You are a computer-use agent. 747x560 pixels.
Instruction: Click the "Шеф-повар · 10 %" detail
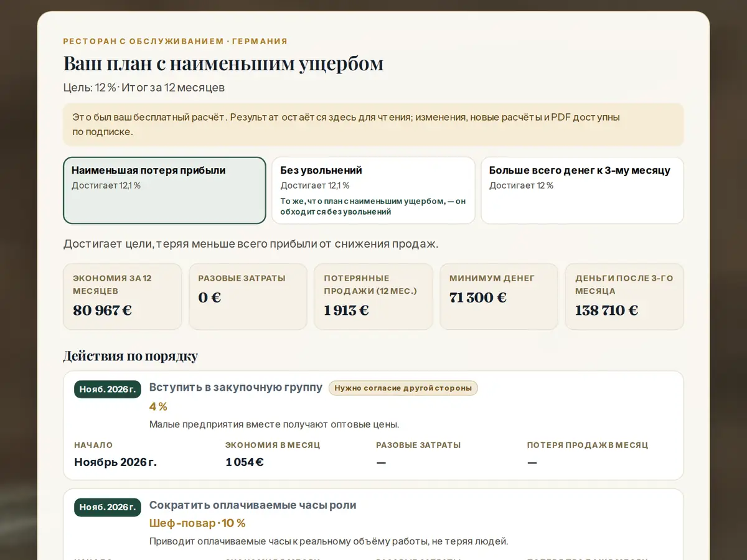(197, 523)
